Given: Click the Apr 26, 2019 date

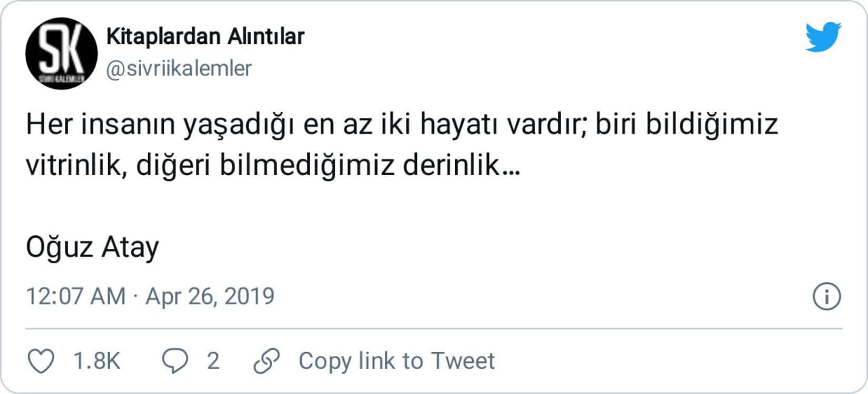Looking at the screenshot, I should pyautogui.click(x=210, y=297).
